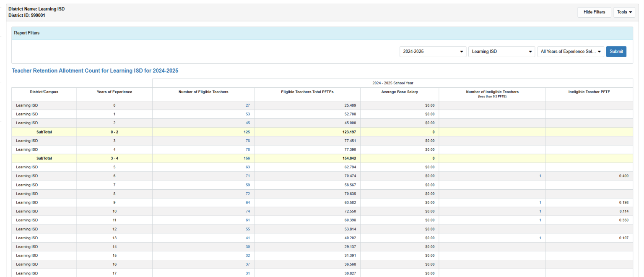Expand the All Years of Experience dropdown

[x=571, y=52]
